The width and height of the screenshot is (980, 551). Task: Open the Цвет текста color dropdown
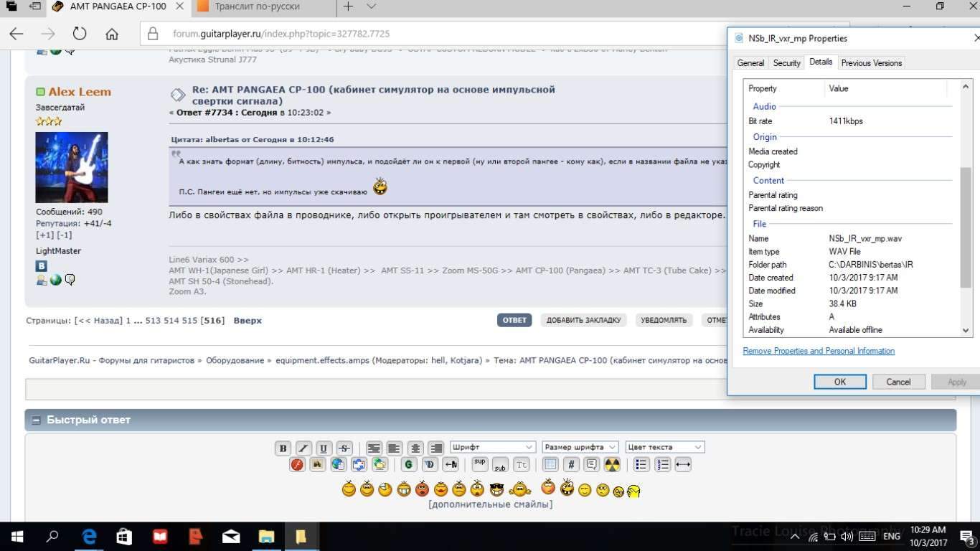pos(665,447)
